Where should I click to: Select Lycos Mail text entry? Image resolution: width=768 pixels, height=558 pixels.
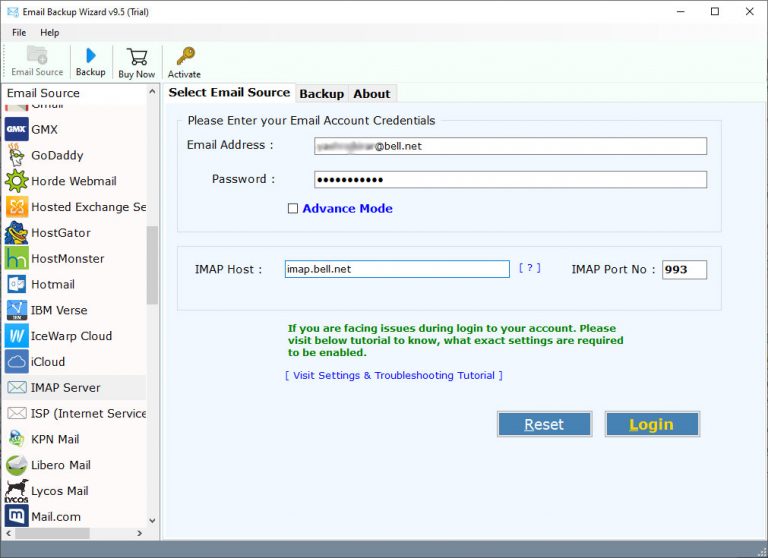[x=60, y=491]
